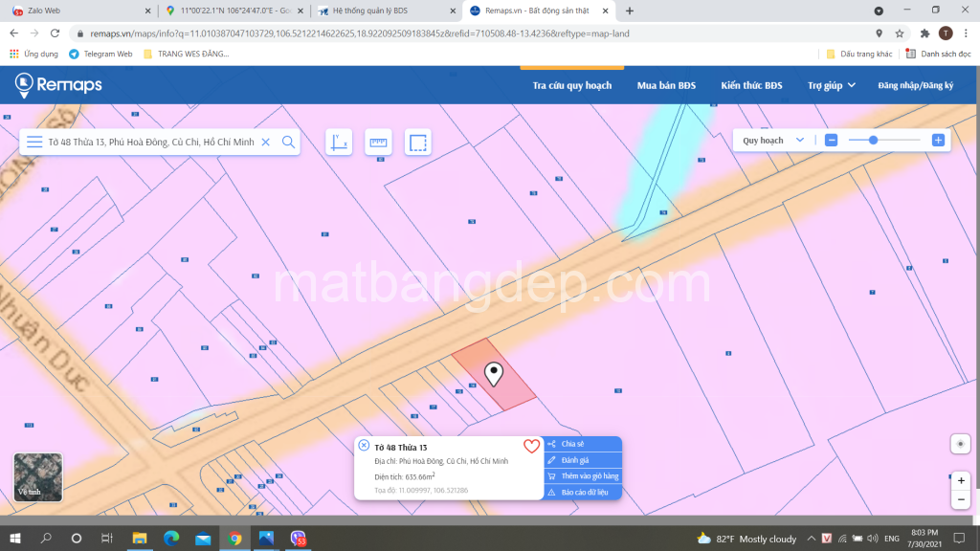Open Chrome tab search dropdown arrow
The image size is (980, 551).
click(x=879, y=11)
